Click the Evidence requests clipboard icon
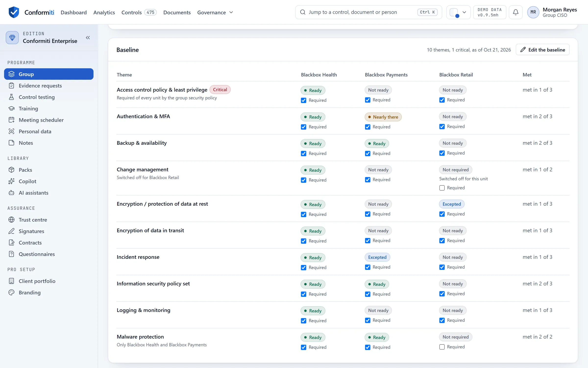The image size is (588, 368). click(x=12, y=86)
